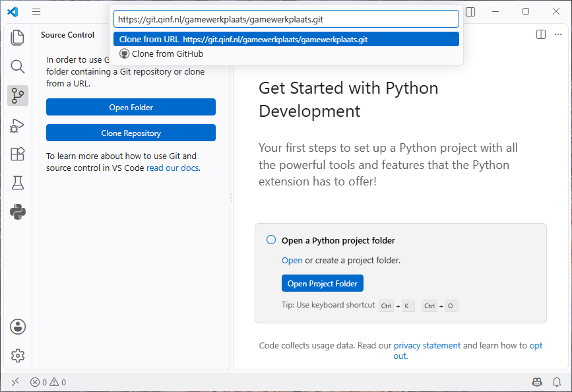Open the Python extension view
The width and height of the screenshot is (572, 392).
pos(18,212)
